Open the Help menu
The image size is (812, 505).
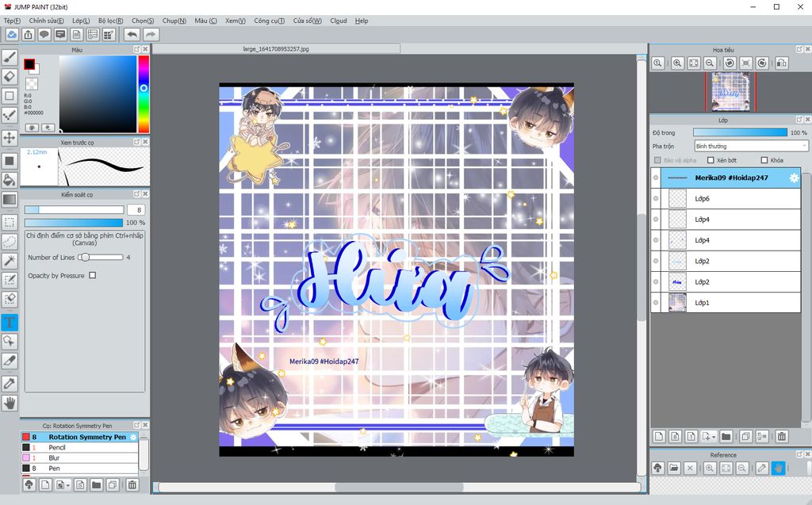tap(362, 21)
